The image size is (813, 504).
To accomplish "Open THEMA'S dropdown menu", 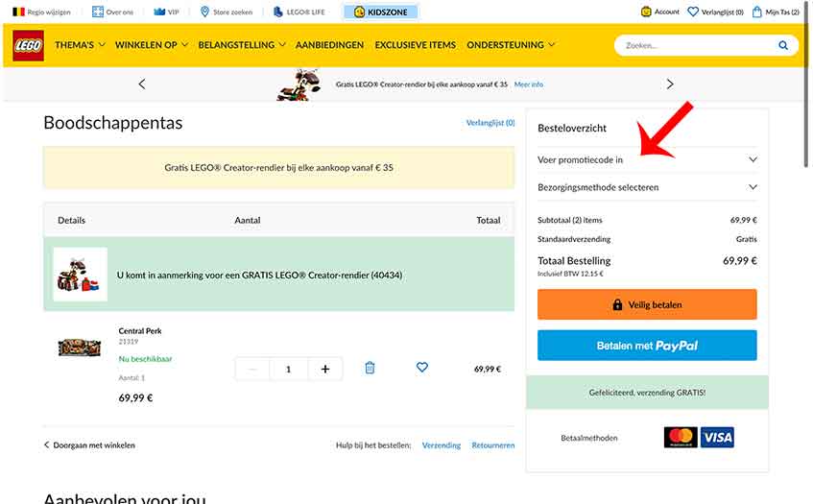I will tap(80, 45).
